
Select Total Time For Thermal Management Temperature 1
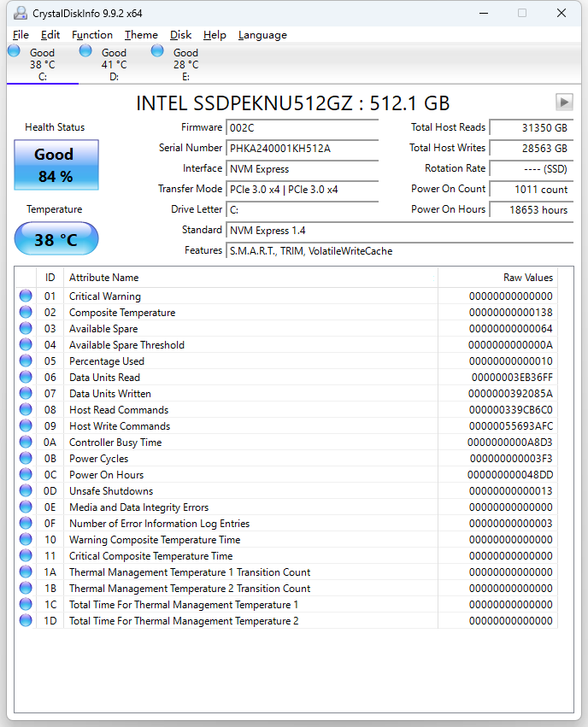tap(286, 605)
